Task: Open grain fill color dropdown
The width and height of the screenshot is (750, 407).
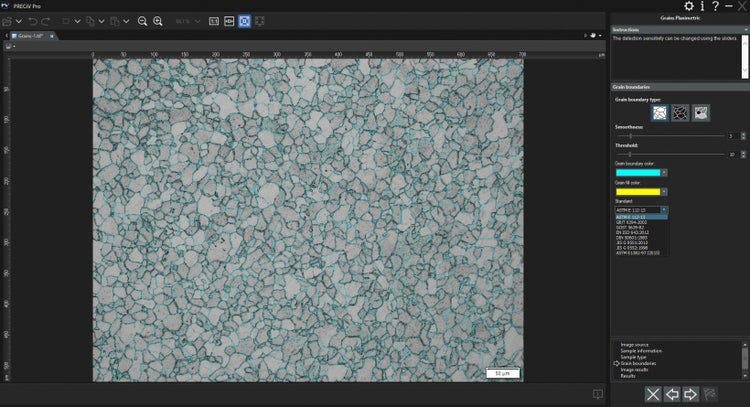Action: coord(665,191)
